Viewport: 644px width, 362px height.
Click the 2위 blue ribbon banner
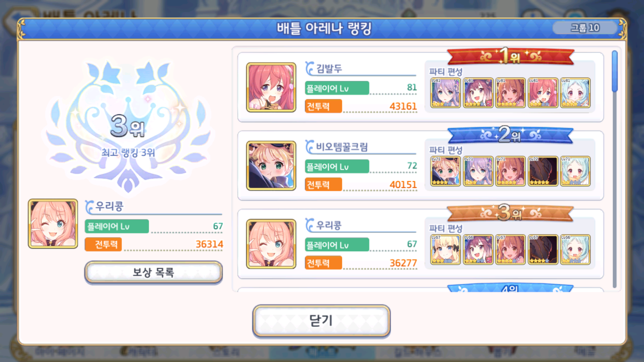[x=510, y=134]
